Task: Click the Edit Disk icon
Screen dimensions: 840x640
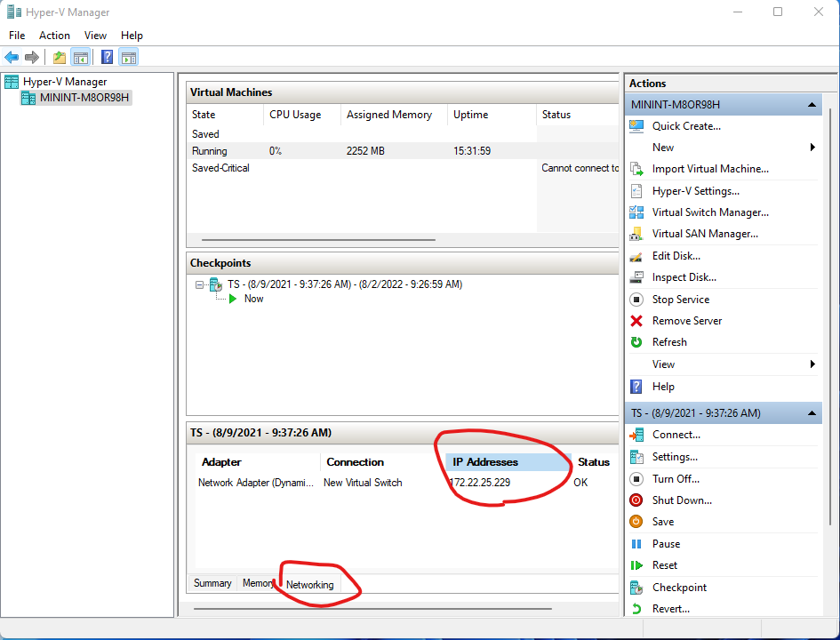Action: coord(636,256)
